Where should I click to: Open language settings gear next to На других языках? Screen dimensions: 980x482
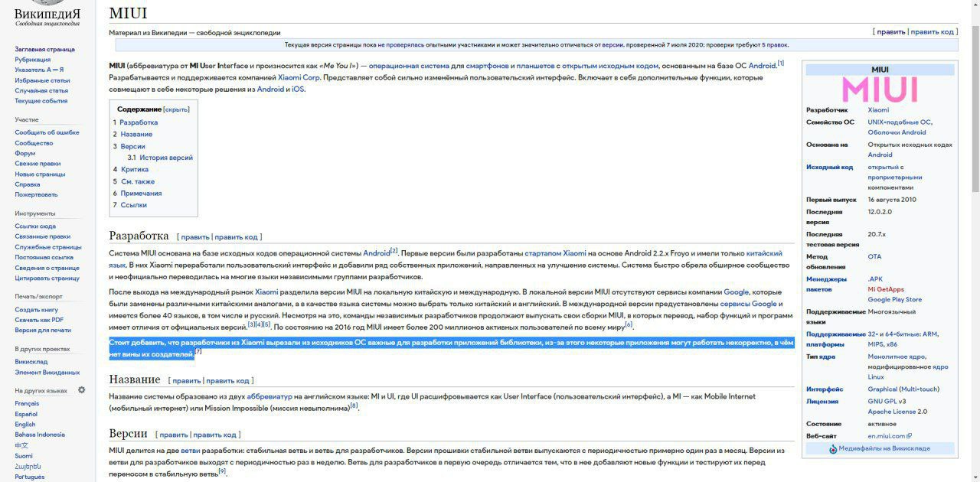coord(81,390)
